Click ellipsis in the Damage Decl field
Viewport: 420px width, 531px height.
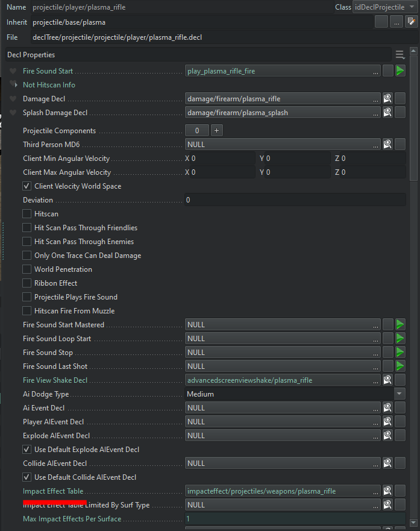(375, 99)
